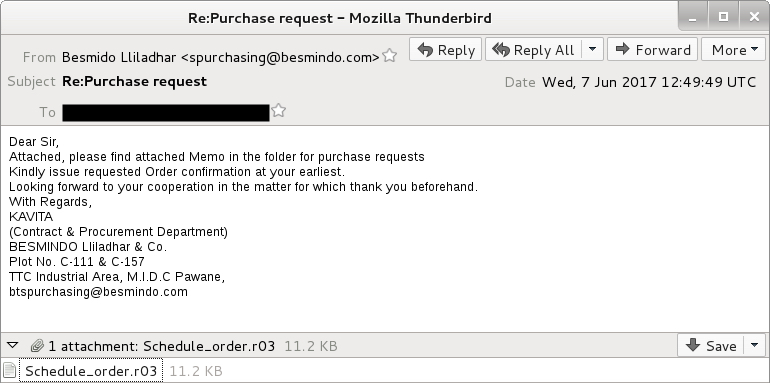Click the paperclip attachment icon
Screen dimensions: 770x383
click(x=37, y=346)
